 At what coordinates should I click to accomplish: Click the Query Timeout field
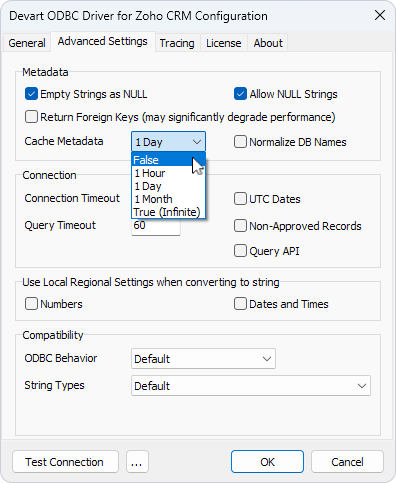coord(156,227)
